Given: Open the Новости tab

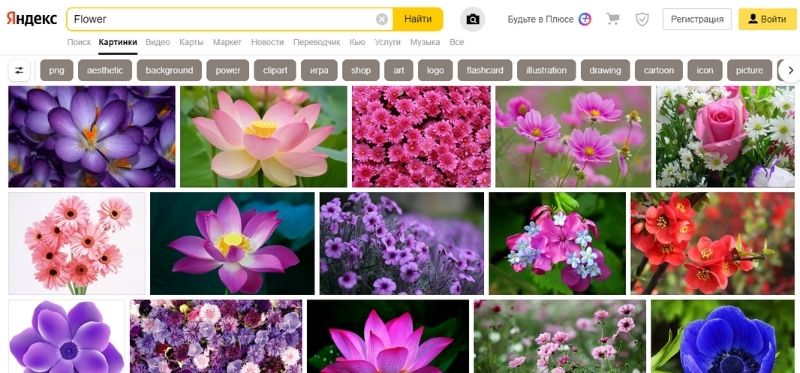Looking at the screenshot, I should tap(267, 42).
